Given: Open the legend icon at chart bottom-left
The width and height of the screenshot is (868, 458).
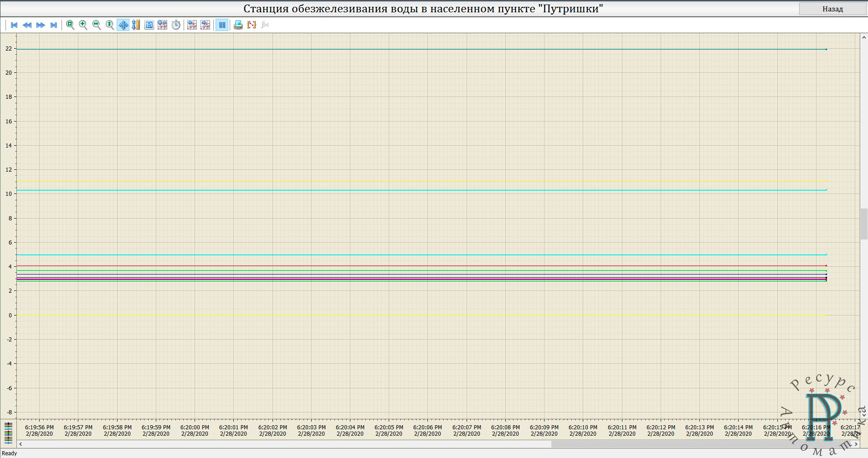Looking at the screenshot, I should pyautogui.click(x=9, y=433).
